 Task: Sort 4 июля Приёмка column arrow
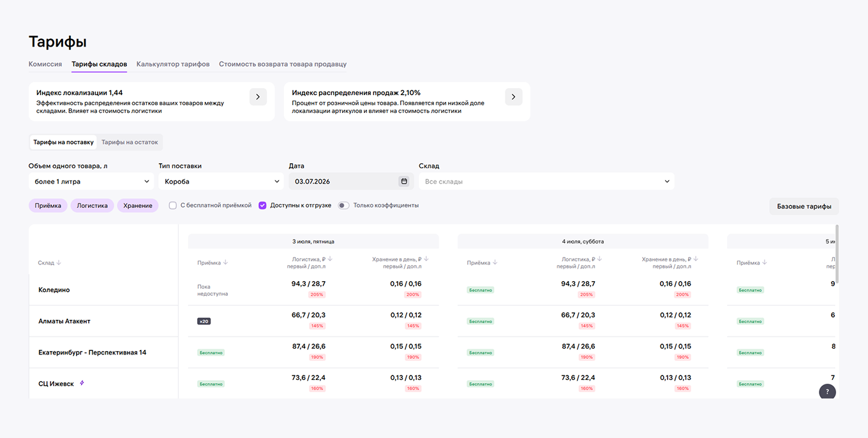point(495,263)
